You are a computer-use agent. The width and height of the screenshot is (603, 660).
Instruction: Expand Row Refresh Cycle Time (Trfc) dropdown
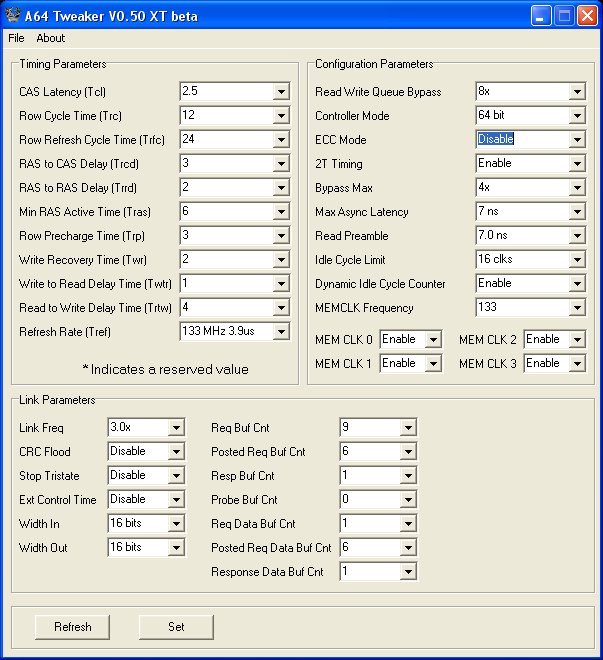point(281,139)
